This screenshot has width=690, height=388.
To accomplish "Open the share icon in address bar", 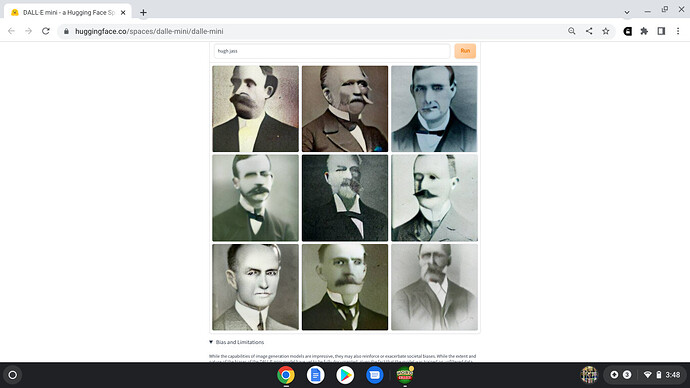I will click(x=589, y=31).
